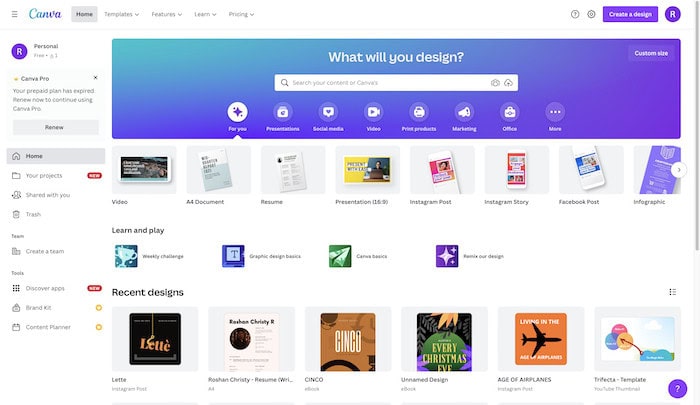Image resolution: width=700 pixels, height=405 pixels.
Task: Open the Unnamed Design thumbnail
Action: pos(444,339)
